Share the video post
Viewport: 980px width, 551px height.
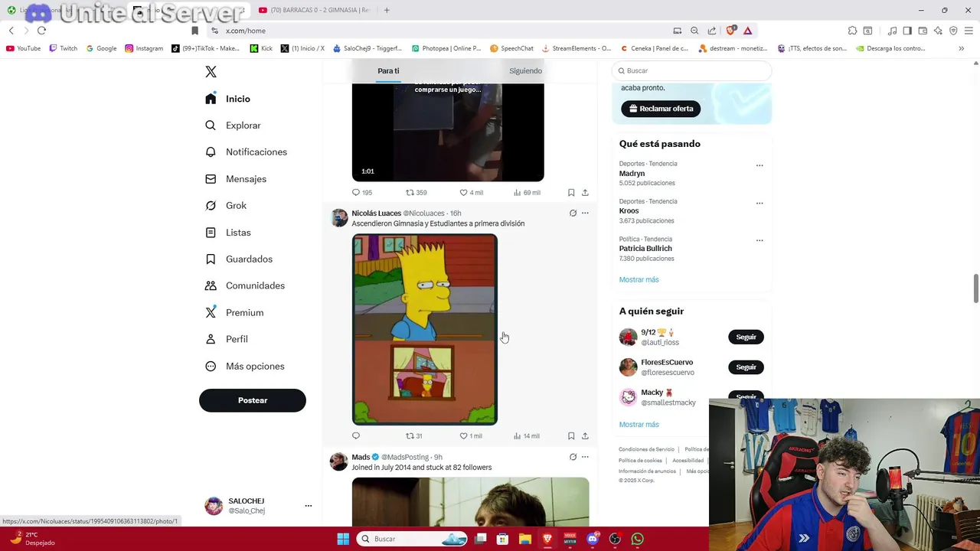[585, 193]
